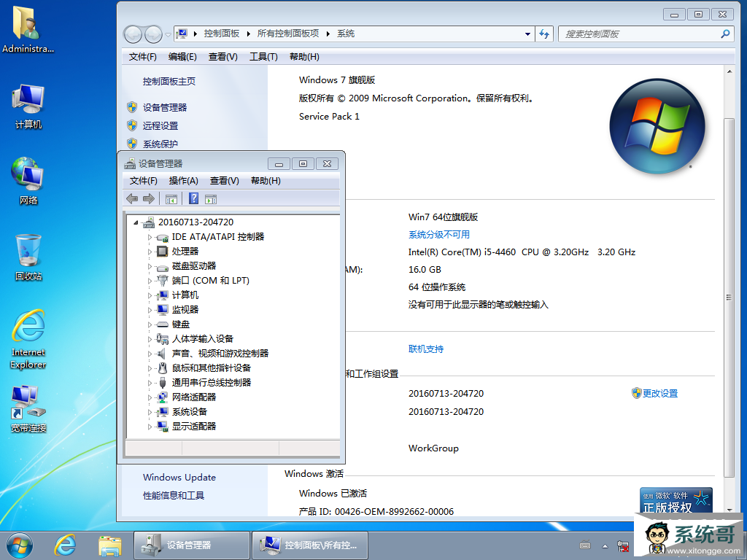Open the 文件(F) menu in Device Manager
The height and width of the screenshot is (560, 747).
click(144, 181)
